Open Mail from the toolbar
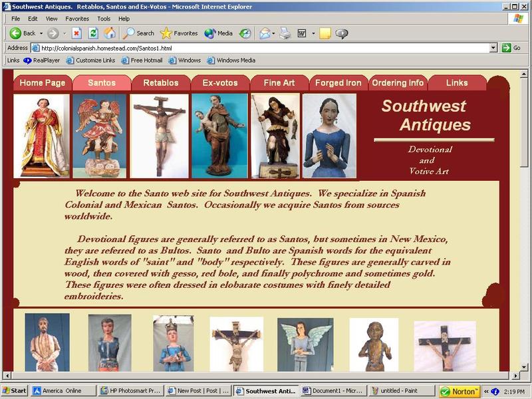This screenshot has height=399, width=532. [x=265, y=33]
